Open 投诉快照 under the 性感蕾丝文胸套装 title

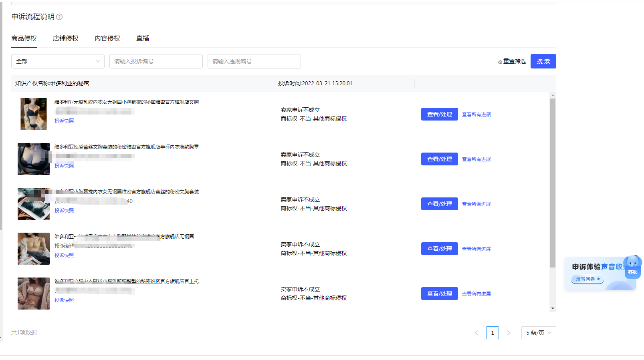pyautogui.click(x=64, y=166)
